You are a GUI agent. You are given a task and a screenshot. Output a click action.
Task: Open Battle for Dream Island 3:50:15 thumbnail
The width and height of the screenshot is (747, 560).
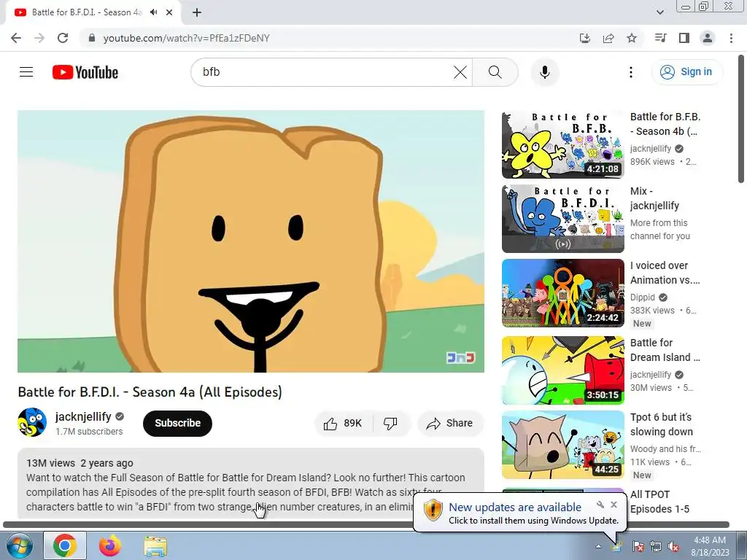pyautogui.click(x=562, y=370)
